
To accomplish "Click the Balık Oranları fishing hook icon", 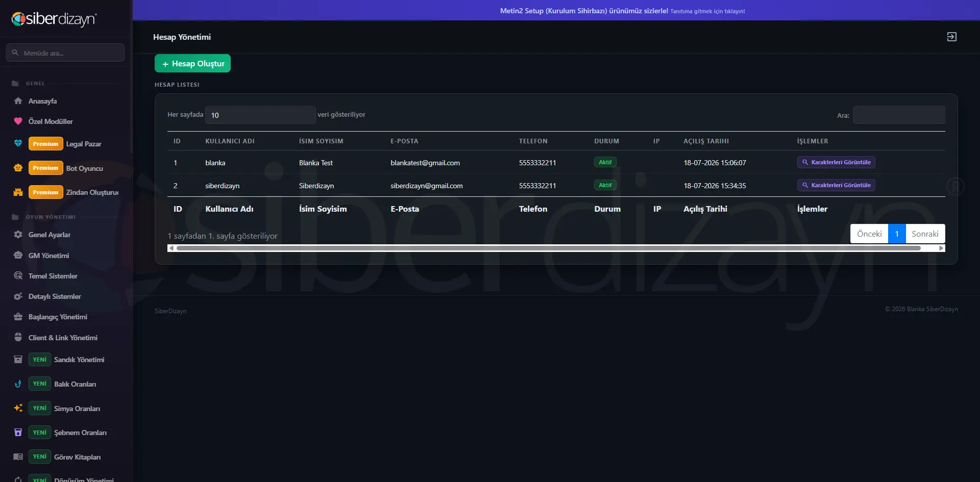I will (x=18, y=384).
